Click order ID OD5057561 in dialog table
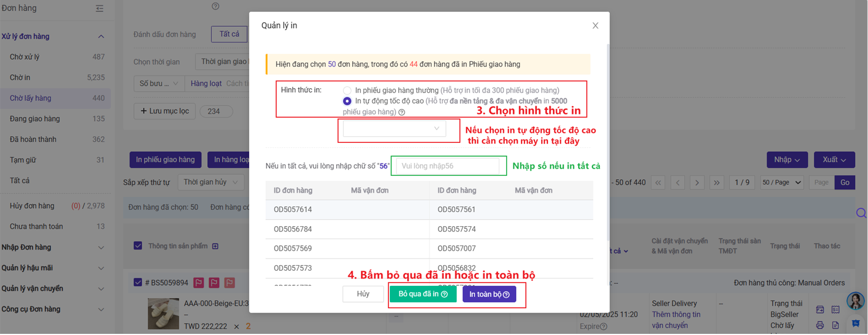The image size is (868, 335). [457, 210]
